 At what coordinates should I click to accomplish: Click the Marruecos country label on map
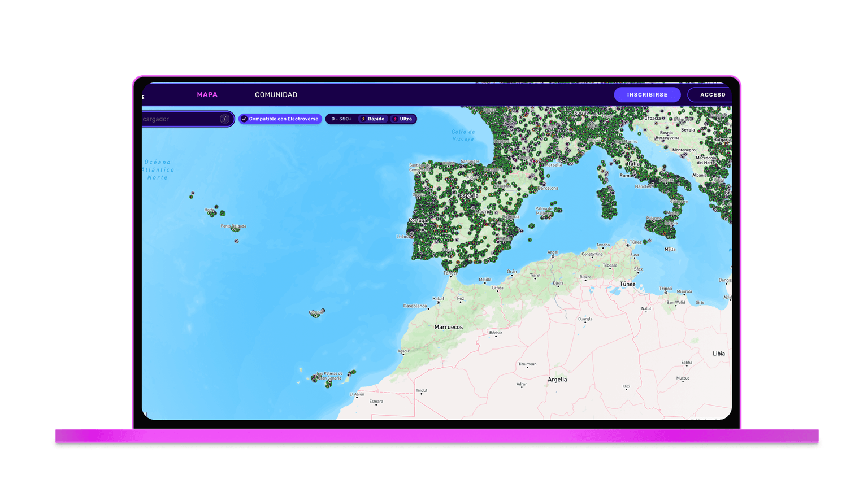pyautogui.click(x=448, y=327)
